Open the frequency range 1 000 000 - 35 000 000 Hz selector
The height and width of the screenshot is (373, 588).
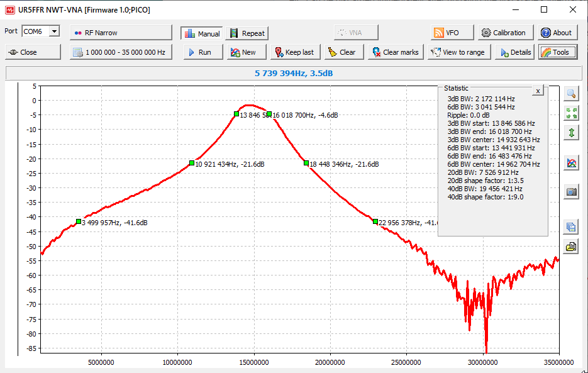click(121, 52)
